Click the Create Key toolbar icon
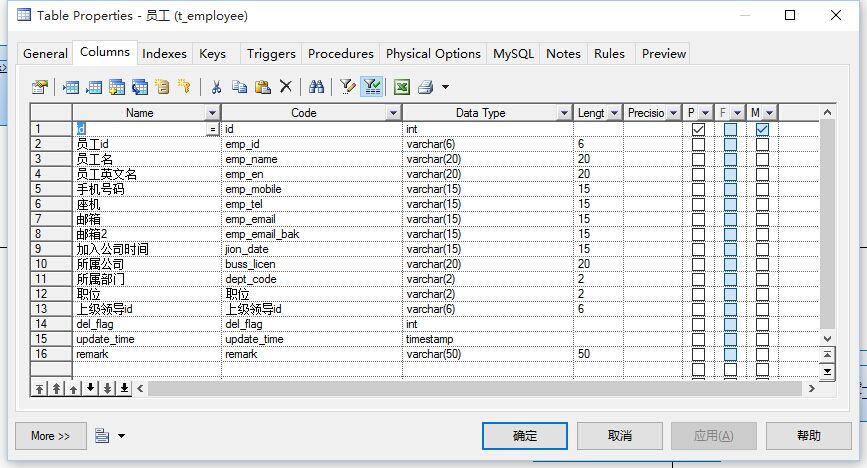 (x=184, y=86)
